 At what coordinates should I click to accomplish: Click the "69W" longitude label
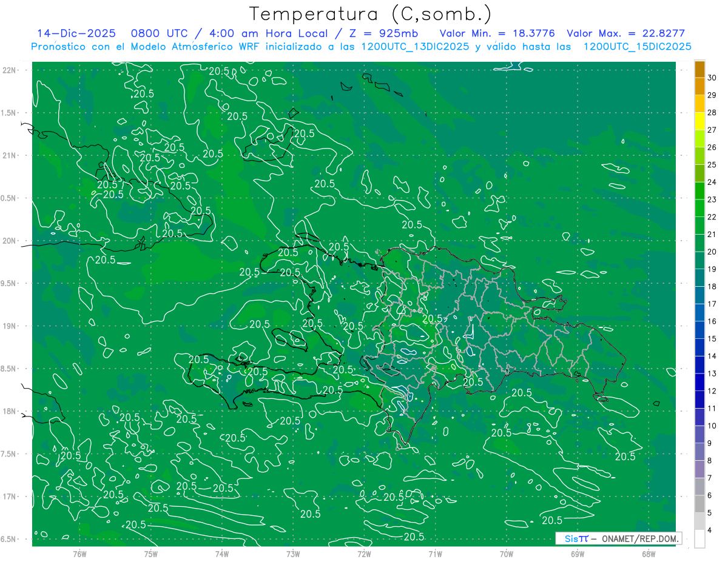point(578,554)
